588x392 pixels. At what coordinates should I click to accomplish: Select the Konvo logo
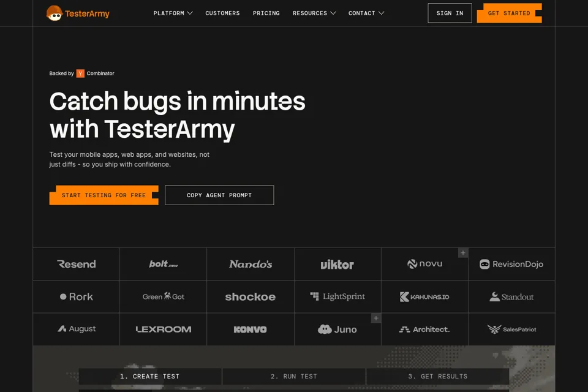[x=250, y=330]
